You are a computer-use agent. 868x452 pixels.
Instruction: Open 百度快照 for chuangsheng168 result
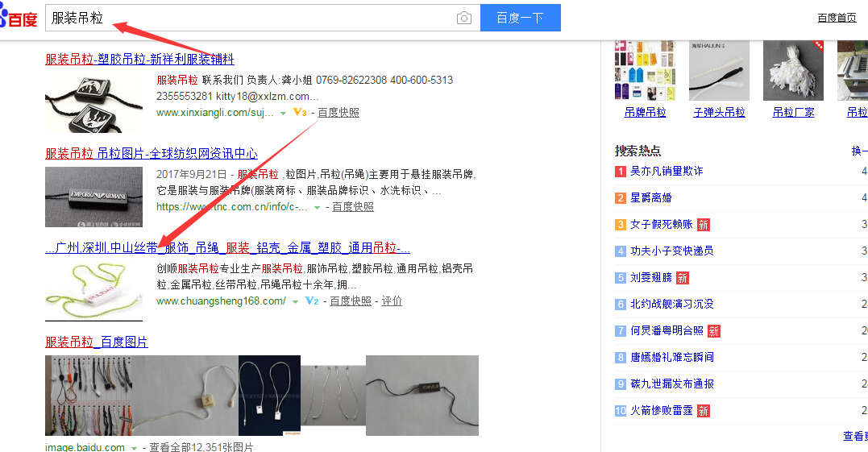[351, 301]
